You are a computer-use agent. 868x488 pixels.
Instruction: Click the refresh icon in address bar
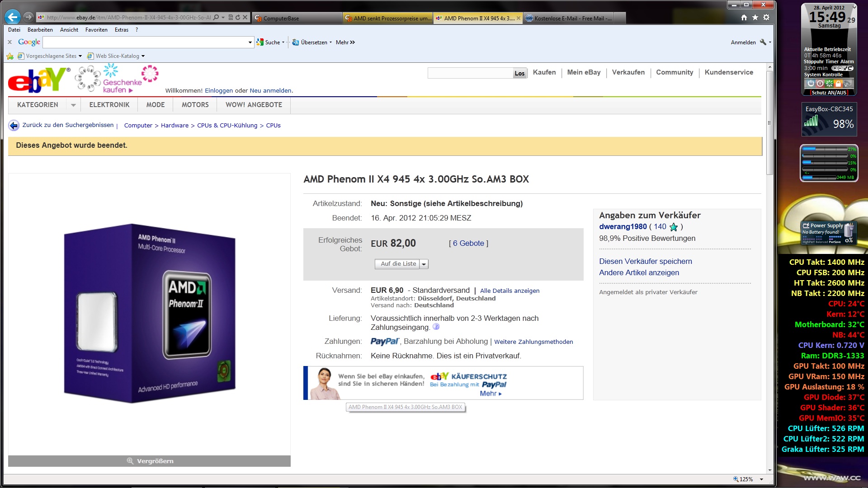[x=238, y=17]
